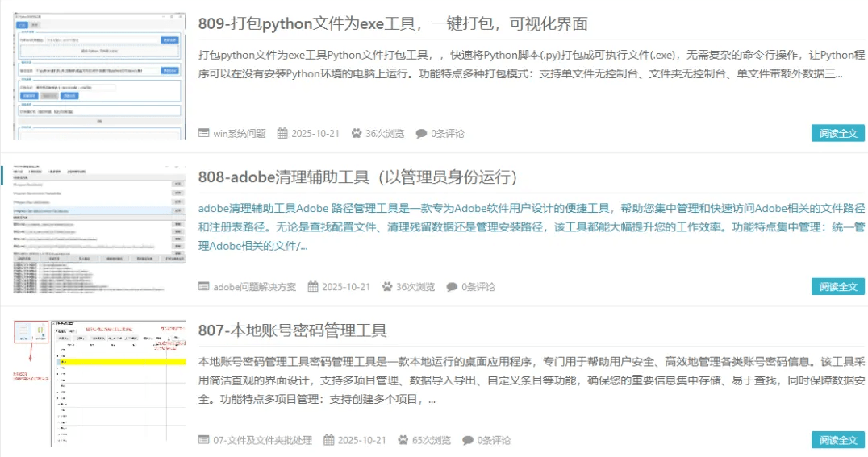Screen dimensions: 868x457
Task: Open the 809 python exe packaging article title
Action: pos(393,24)
